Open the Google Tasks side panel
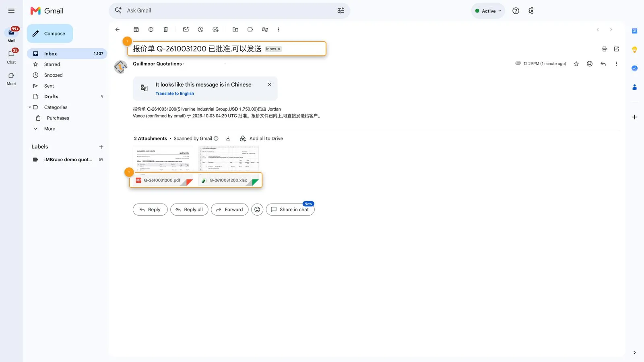The image size is (644, 362). point(634,68)
